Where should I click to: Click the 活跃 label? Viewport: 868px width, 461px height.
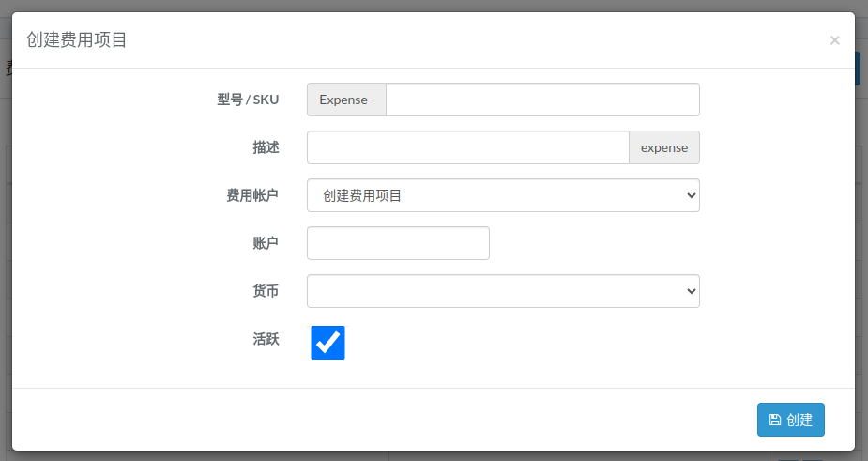click(266, 339)
